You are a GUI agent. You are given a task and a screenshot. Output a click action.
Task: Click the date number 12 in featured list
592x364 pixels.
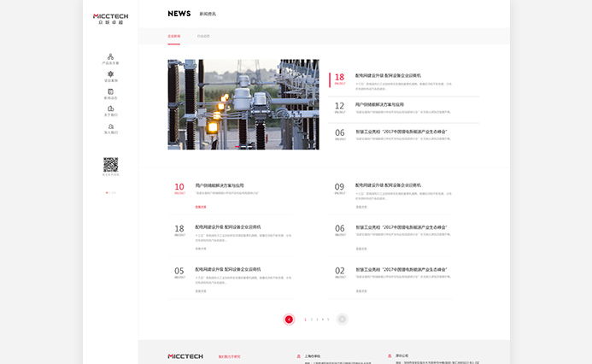click(x=340, y=106)
